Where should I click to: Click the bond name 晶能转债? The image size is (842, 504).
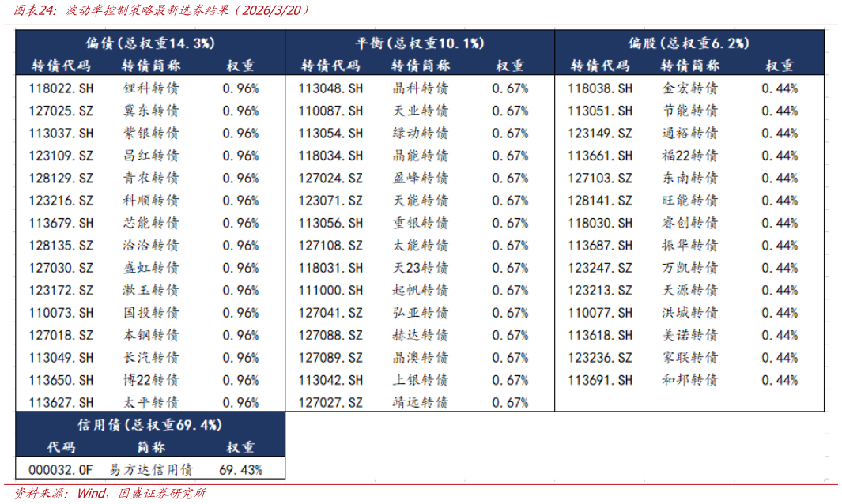pos(421,156)
